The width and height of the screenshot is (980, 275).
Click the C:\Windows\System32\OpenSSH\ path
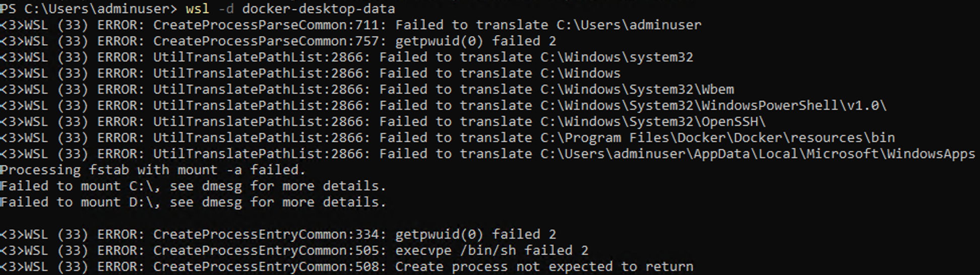coord(653,121)
